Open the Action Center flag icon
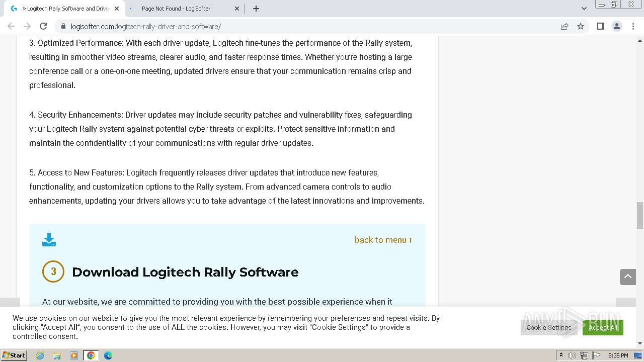Viewport: 644px width, 362px height. coord(596,355)
